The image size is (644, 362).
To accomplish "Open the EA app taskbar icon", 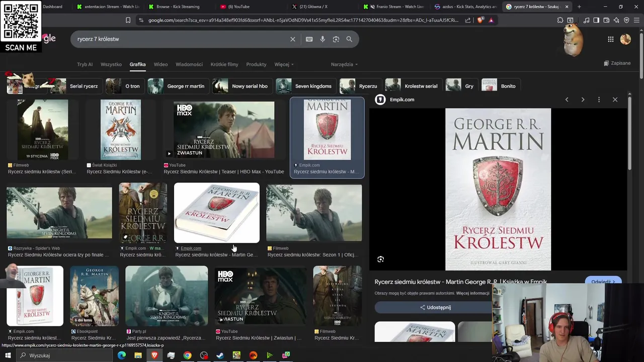I will click(253, 355).
